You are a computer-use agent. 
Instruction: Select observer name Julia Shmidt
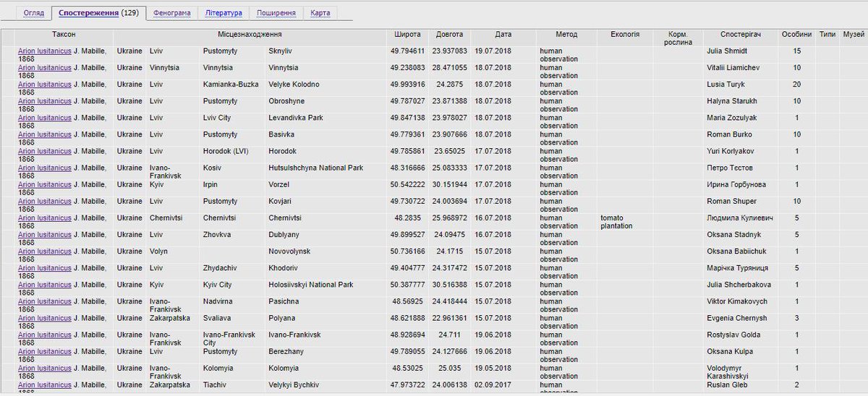coord(727,51)
